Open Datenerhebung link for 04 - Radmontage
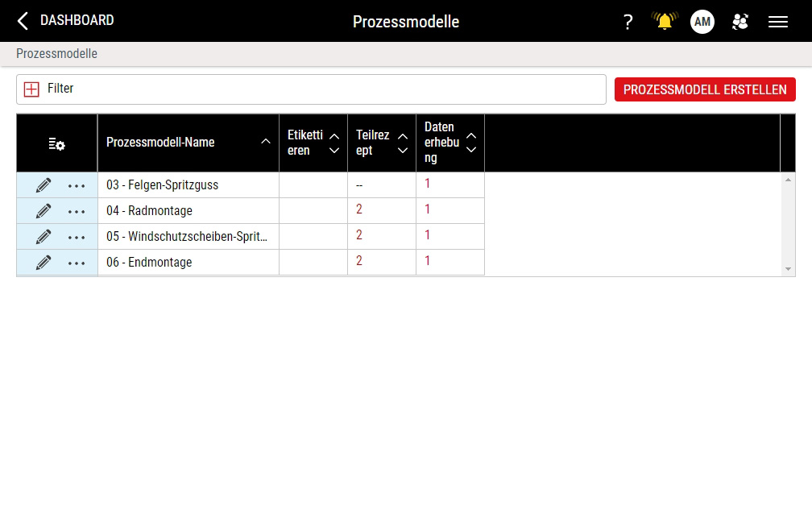The width and height of the screenshot is (812, 522). 428,209
